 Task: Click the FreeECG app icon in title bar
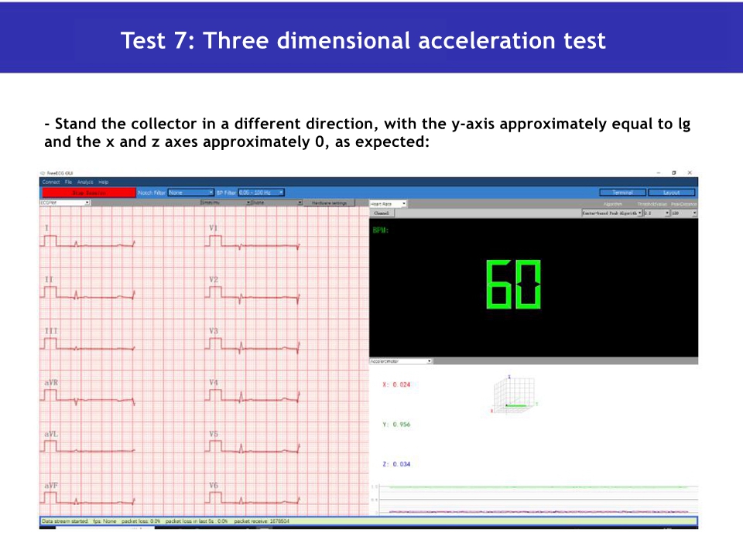click(42, 172)
